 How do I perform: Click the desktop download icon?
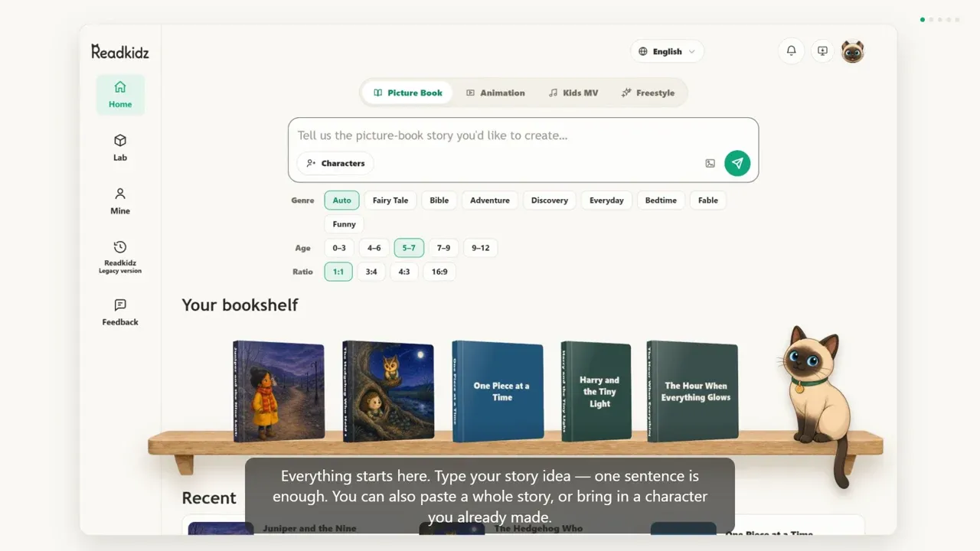coord(822,51)
